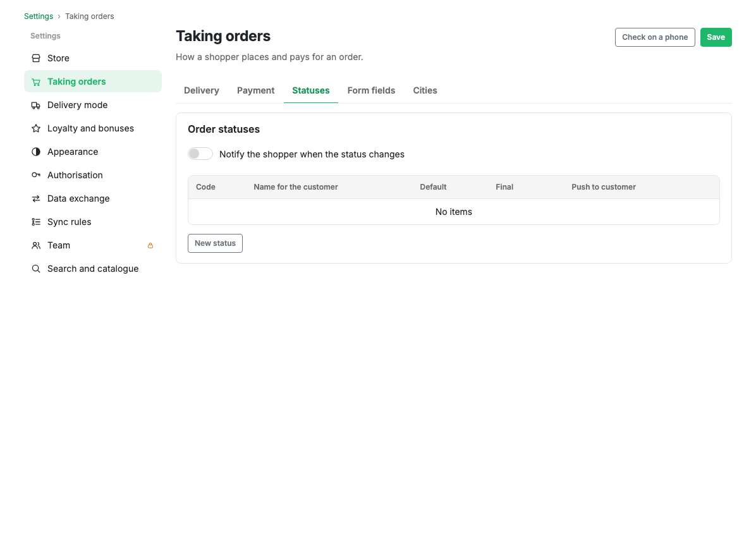Open the Payment tab
The image size is (756, 536).
(x=255, y=90)
